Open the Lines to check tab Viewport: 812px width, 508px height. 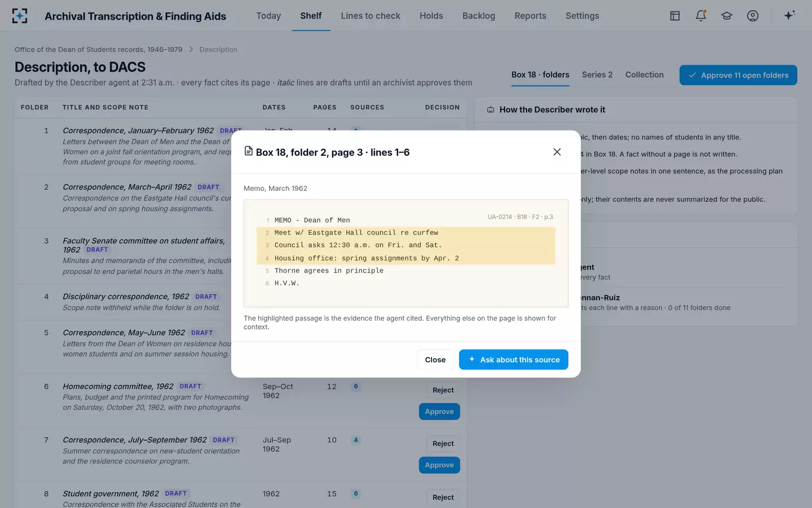click(370, 16)
